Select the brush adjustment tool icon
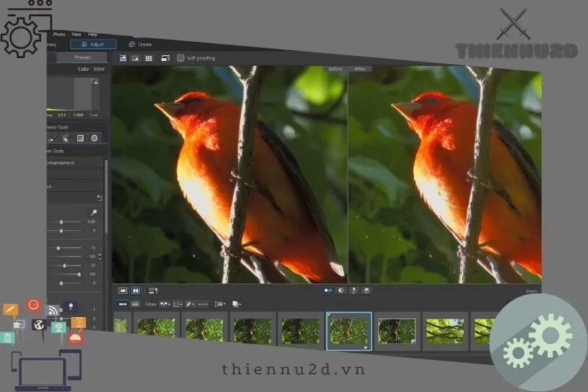 pos(53,138)
